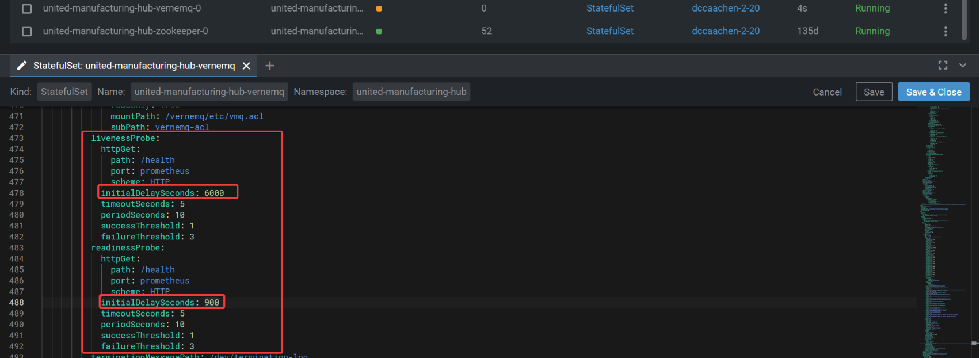The height and width of the screenshot is (358, 980).
Task: Open StatefulSet link in zookeeper-0 row
Action: click(x=609, y=31)
